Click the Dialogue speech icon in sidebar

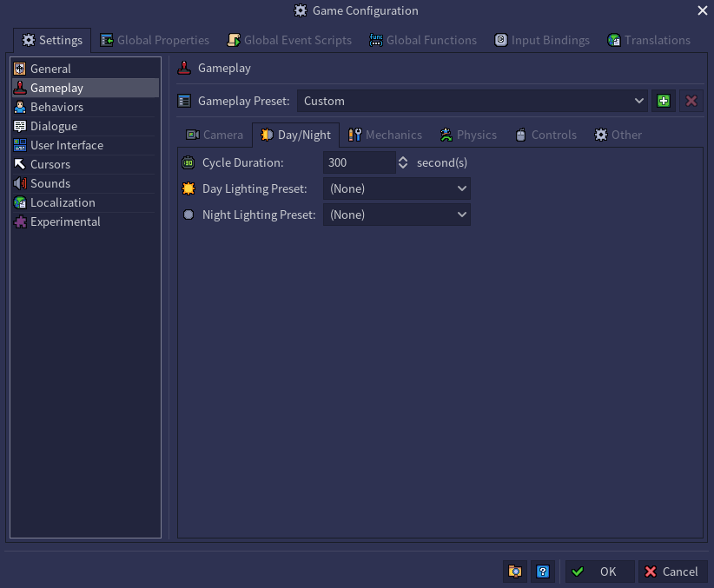click(20, 126)
